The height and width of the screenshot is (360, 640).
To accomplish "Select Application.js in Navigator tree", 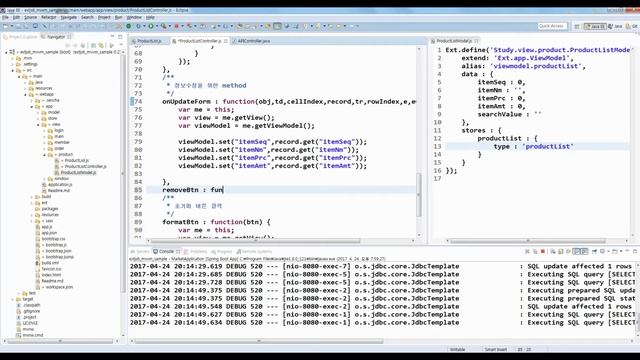I will tap(60, 184).
